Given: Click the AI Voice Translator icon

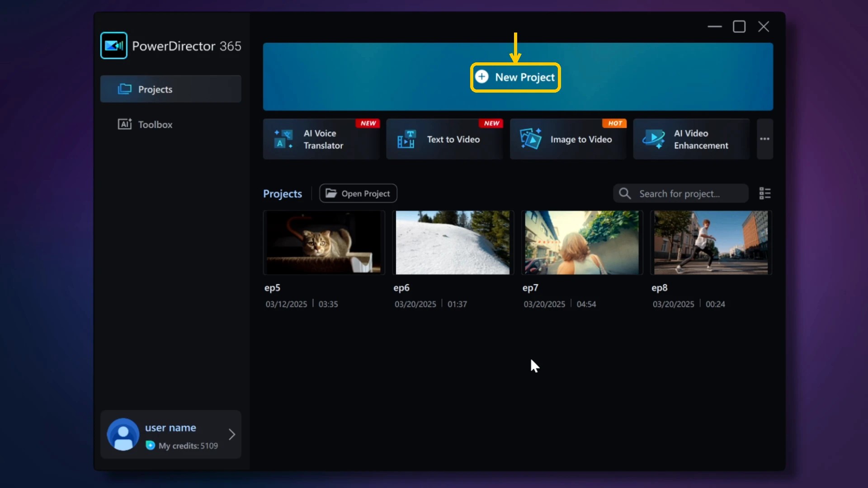Looking at the screenshot, I should [x=283, y=139].
